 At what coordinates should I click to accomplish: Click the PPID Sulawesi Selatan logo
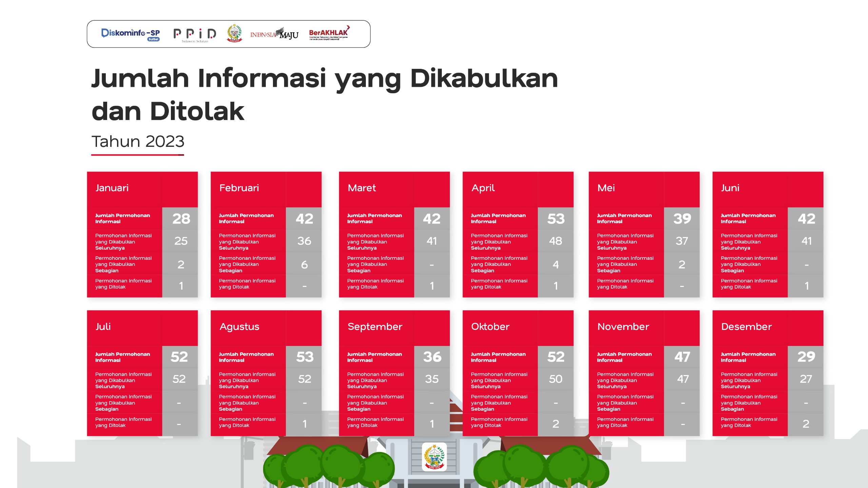(x=195, y=35)
